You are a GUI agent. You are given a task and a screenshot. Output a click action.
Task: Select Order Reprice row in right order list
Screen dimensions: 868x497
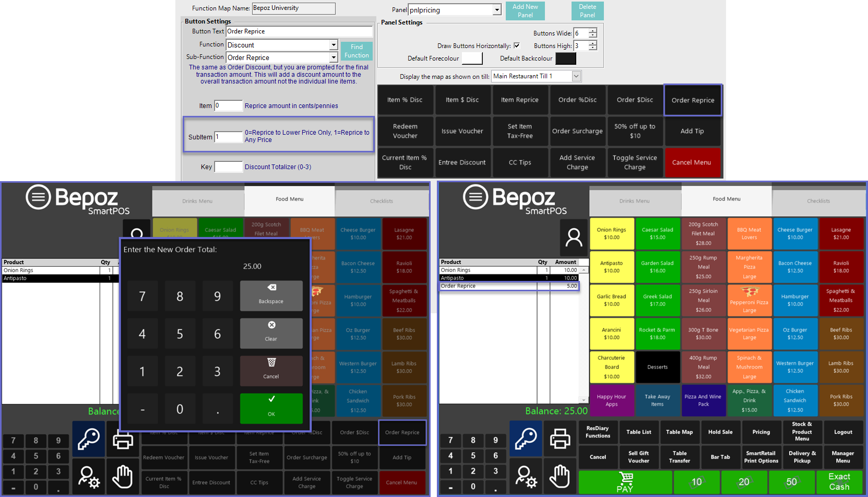point(509,286)
